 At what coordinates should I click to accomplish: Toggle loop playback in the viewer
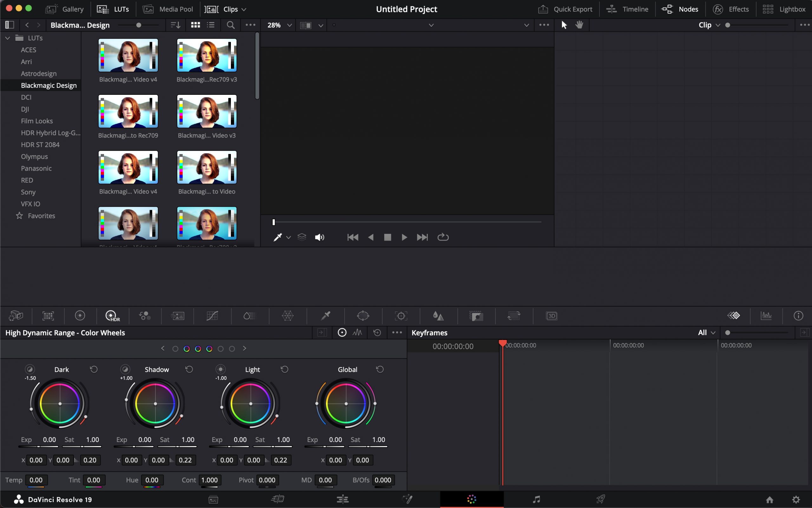(443, 238)
